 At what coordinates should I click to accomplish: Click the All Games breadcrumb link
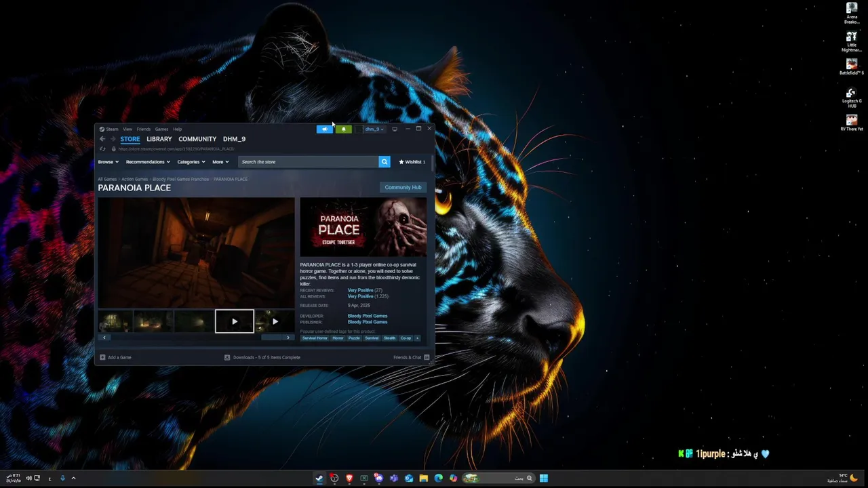click(x=107, y=179)
